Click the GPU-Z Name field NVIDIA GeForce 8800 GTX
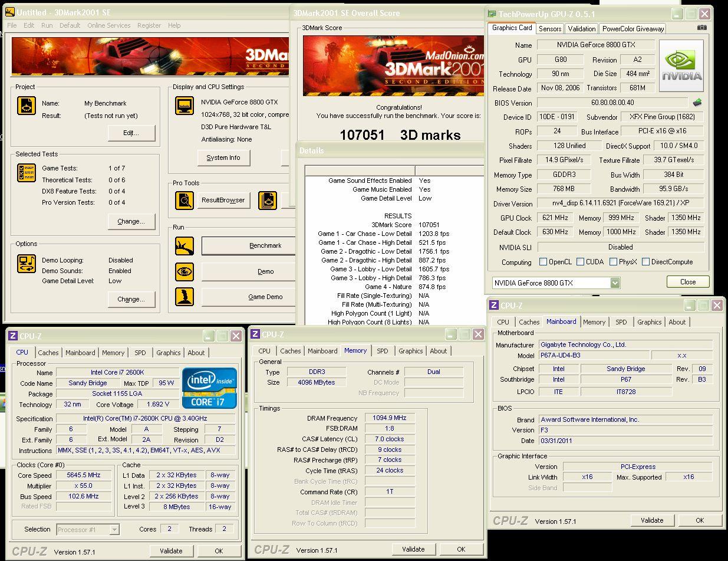728x561 pixels. (x=595, y=45)
